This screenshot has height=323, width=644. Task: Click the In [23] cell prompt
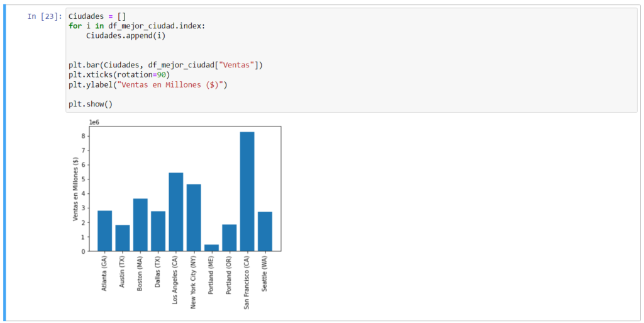[x=43, y=16]
